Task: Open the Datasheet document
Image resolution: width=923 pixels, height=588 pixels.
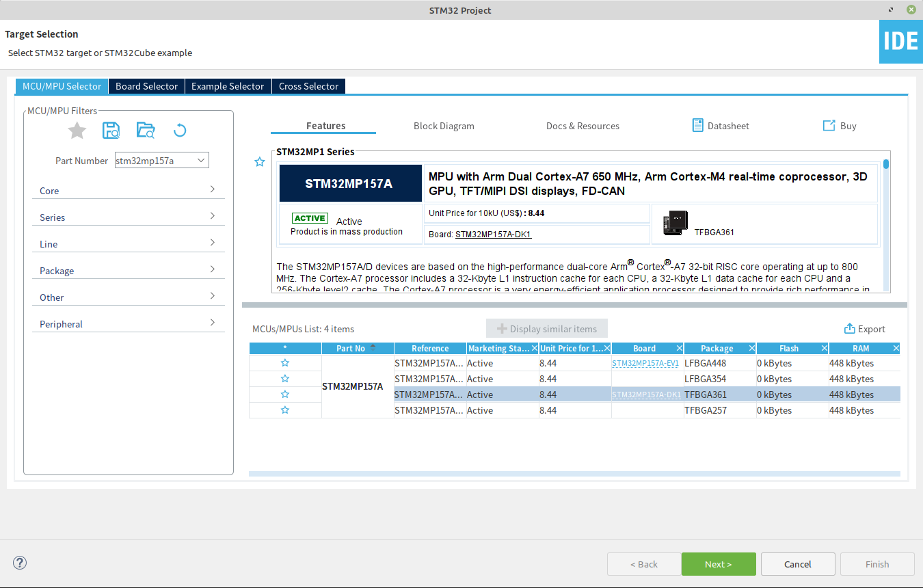Action: (721, 126)
